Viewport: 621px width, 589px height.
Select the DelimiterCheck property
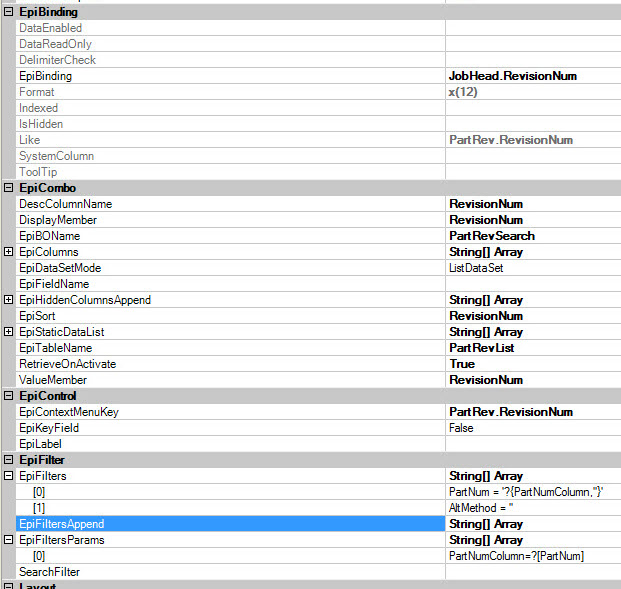(230, 60)
